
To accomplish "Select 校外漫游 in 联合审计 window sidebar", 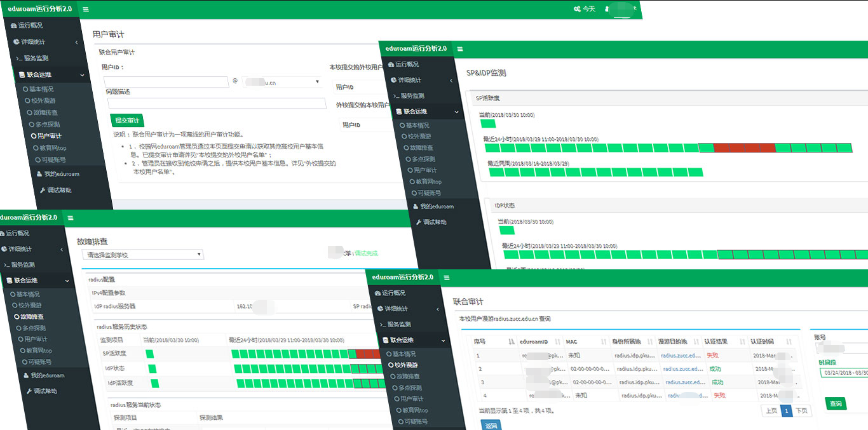I will tap(403, 365).
